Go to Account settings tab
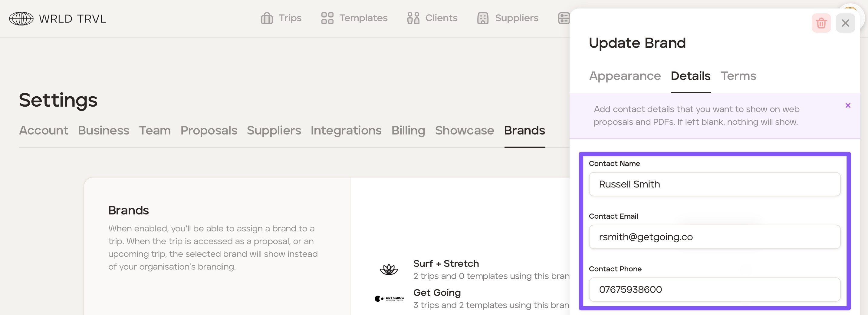 coord(44,131)
